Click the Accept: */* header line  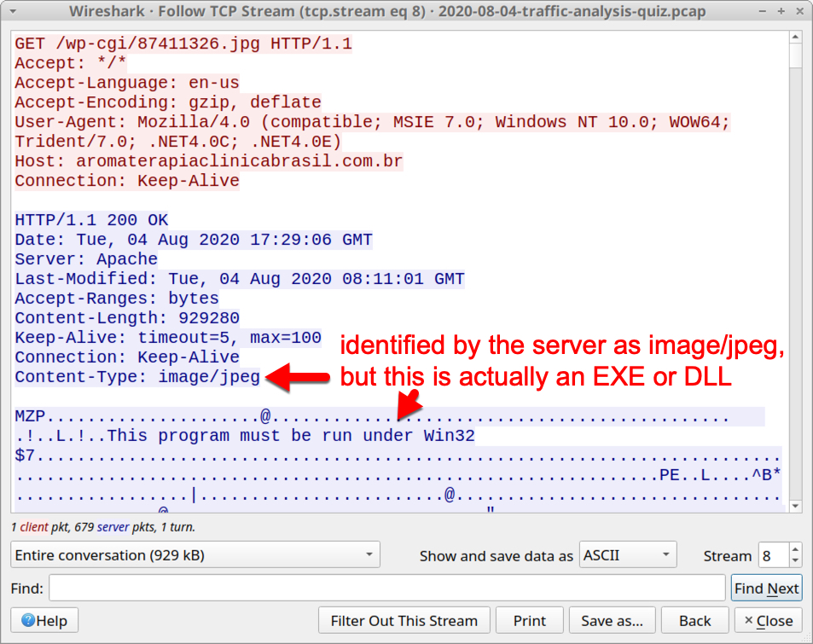71,63
